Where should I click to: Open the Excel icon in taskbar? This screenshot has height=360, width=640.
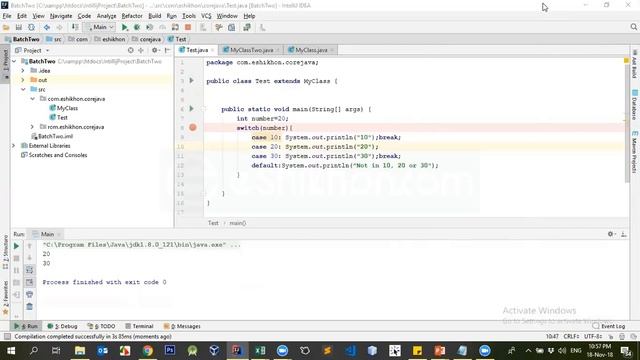tap(260, 350)
